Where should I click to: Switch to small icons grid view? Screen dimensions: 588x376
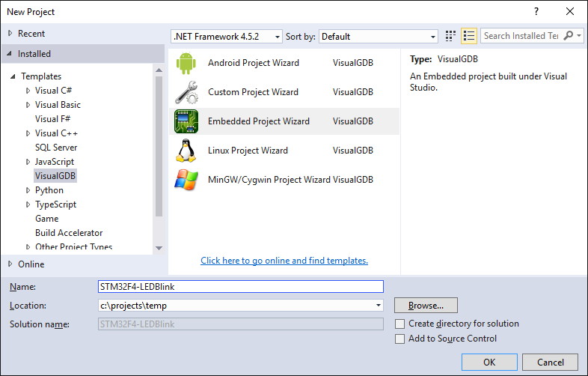[x=450, y=36]
